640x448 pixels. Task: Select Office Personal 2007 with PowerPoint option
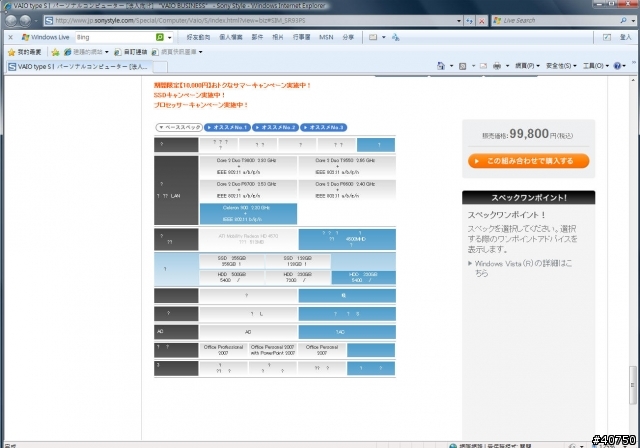click(x=273, y=350)
